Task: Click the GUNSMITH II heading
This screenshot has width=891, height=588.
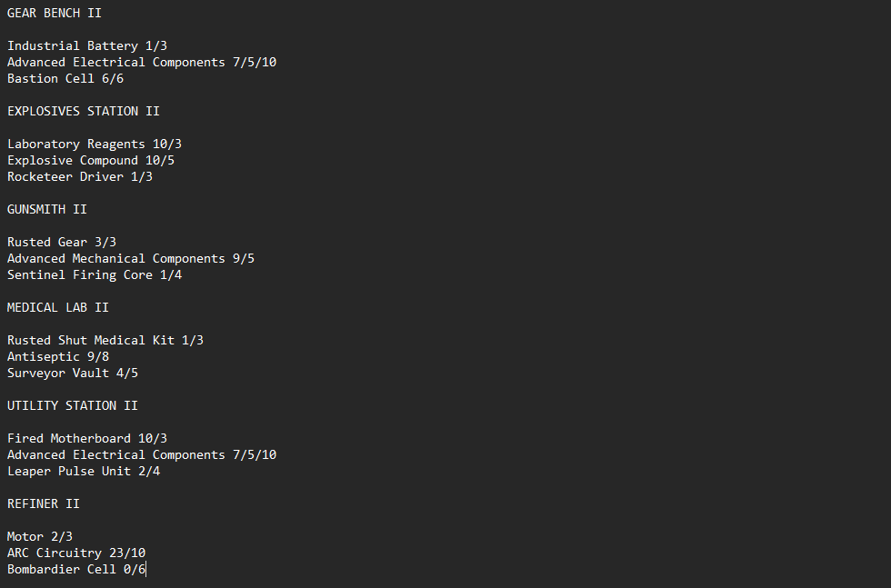Action: tap(47, 209)
